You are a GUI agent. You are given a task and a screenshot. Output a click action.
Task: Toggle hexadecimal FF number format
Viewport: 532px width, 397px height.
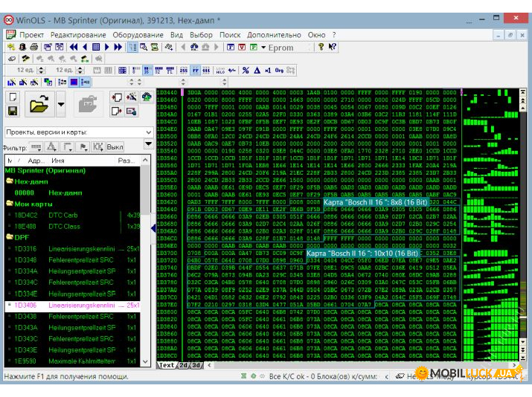pyautogui.click(x=196, y=70)
